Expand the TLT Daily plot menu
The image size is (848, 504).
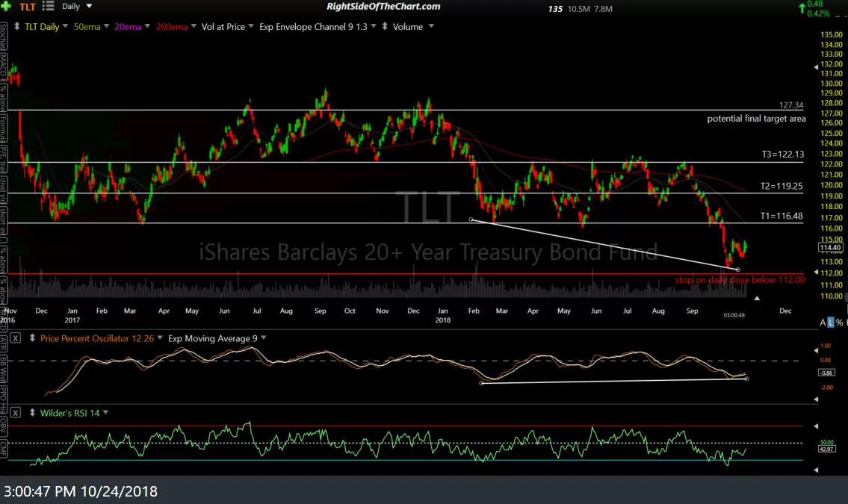point(66,26)
